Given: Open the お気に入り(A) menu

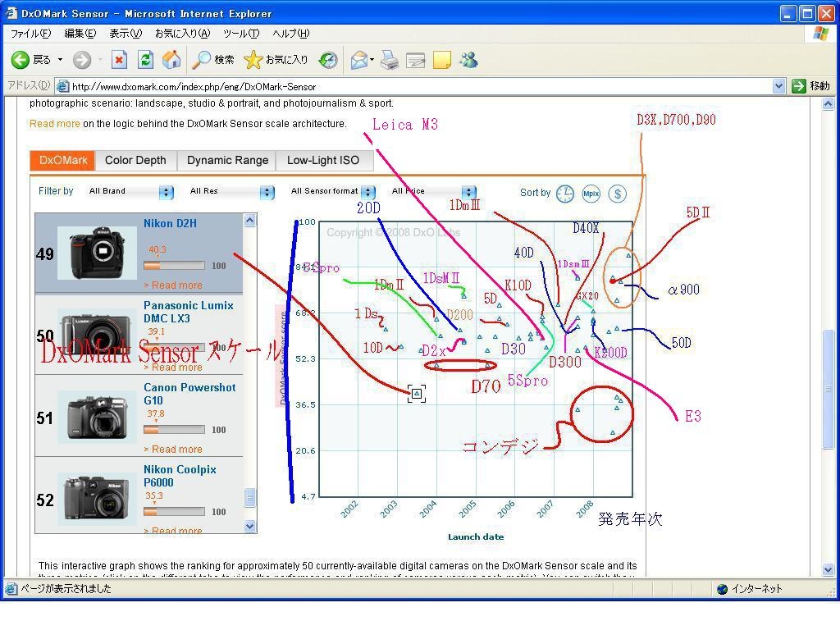Looking at the screenshot, I should pyautogui.click(x=183, y=33).
